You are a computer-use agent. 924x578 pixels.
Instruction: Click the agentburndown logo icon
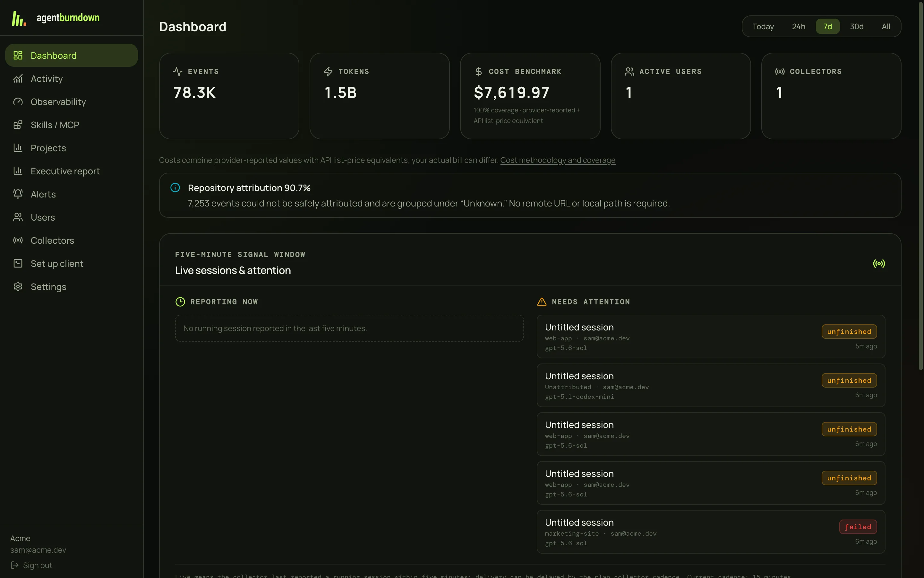pyautogui.click(x=19, y=18)
